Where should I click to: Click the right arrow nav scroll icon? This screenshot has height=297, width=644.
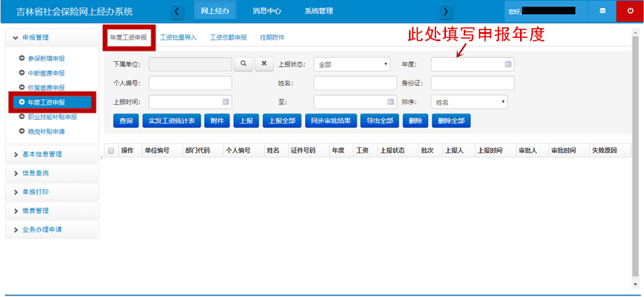(446, 11)
